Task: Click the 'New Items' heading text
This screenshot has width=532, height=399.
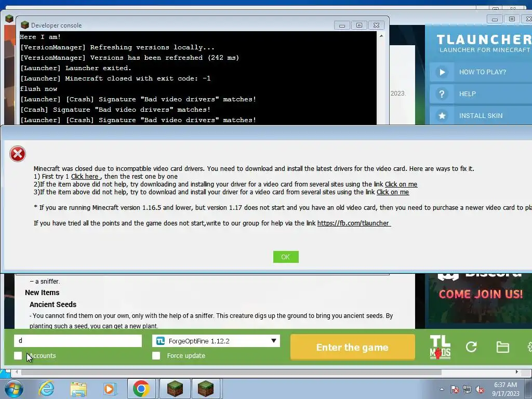Action: click(42, 292)
